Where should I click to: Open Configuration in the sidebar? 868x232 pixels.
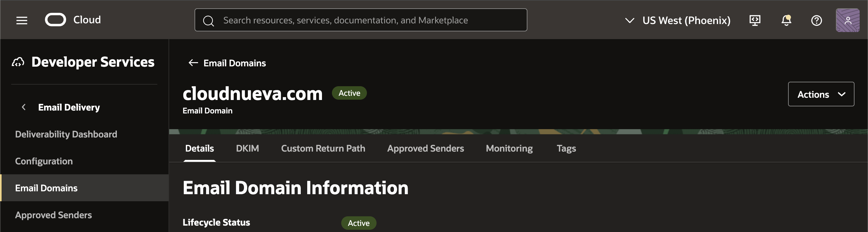pos(44,161)
